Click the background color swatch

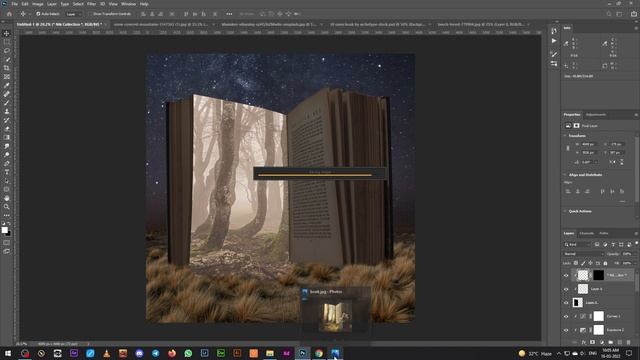[9, 233]
